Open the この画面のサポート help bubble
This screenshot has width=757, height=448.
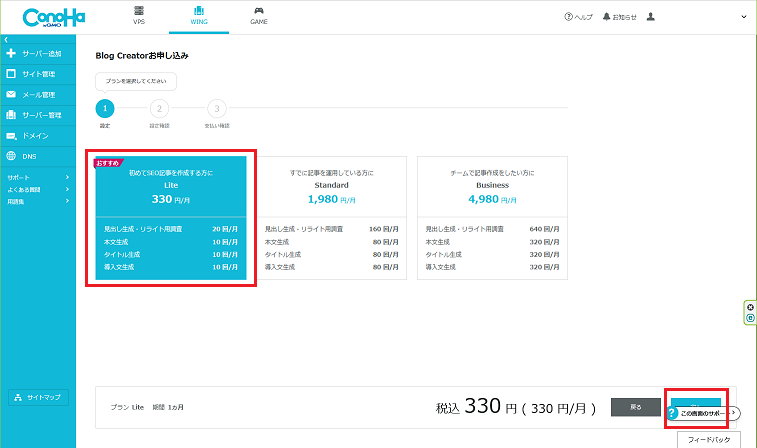703,413
